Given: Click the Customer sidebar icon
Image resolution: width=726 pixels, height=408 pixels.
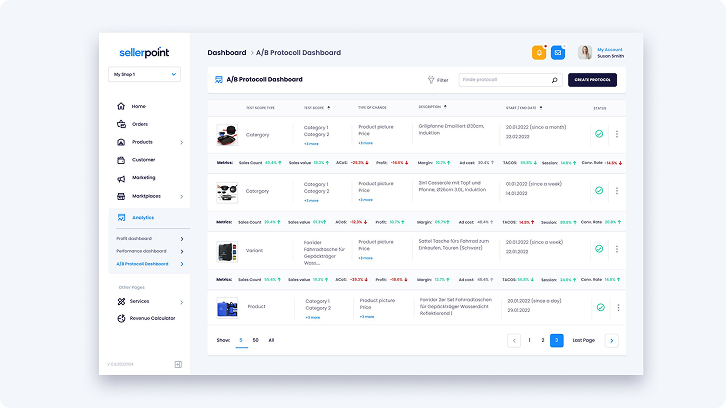Looking at the screenshot, I should pos(121,160).
